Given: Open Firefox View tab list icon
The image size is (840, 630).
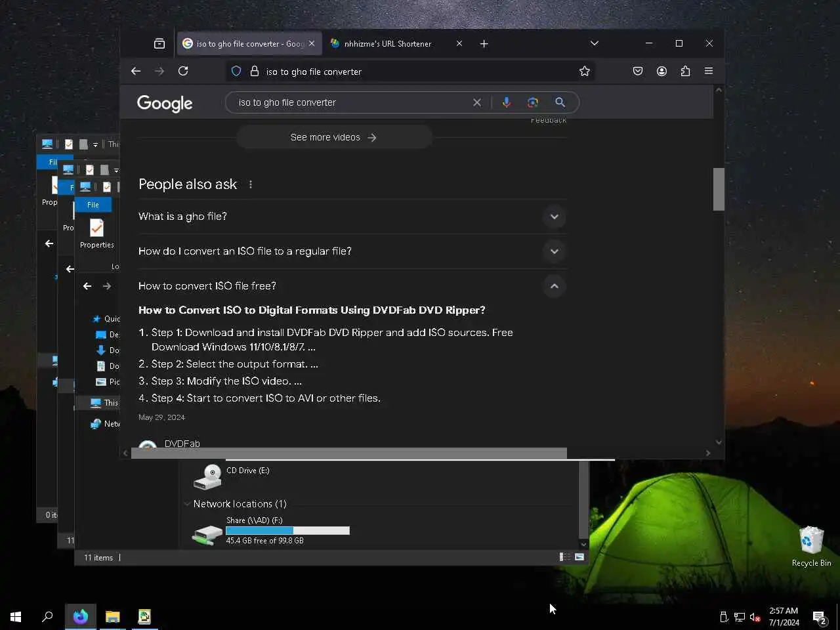Looking at the screenshot, I should coord(159,43).
